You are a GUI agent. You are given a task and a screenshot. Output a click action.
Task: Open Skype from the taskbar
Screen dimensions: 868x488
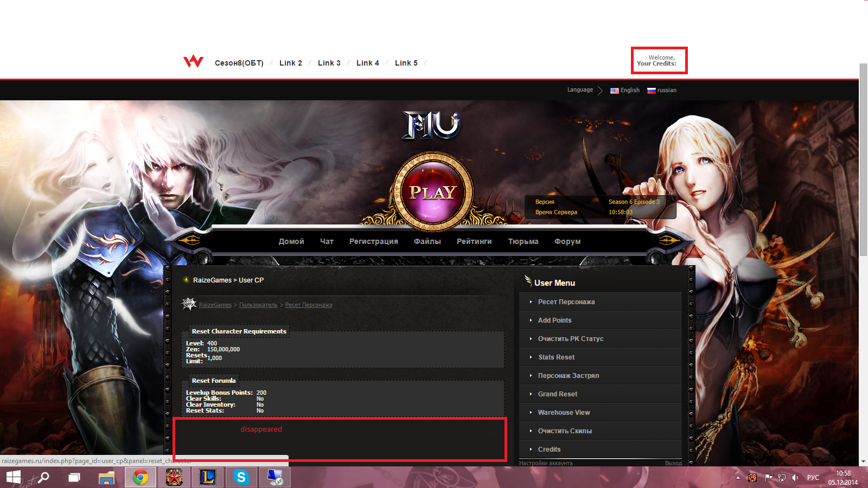[241, 478]
